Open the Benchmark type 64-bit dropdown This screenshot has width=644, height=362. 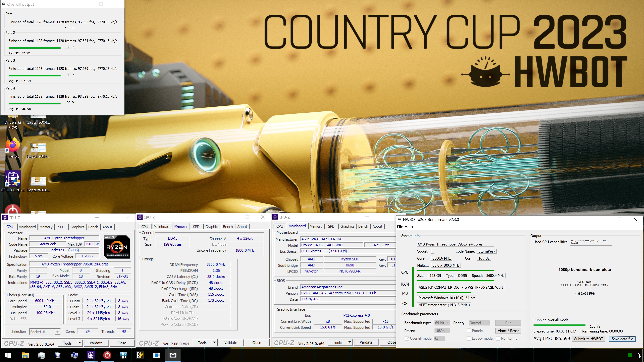[442, 323]
